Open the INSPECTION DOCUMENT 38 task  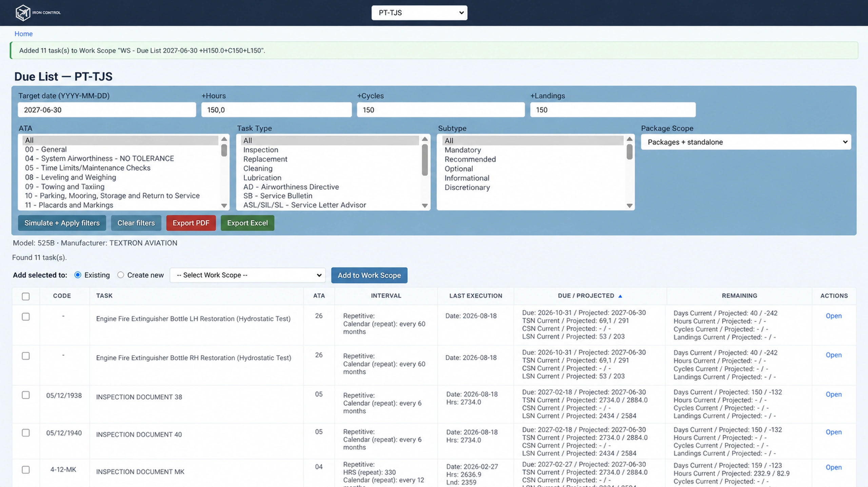[x=833, y=394]
